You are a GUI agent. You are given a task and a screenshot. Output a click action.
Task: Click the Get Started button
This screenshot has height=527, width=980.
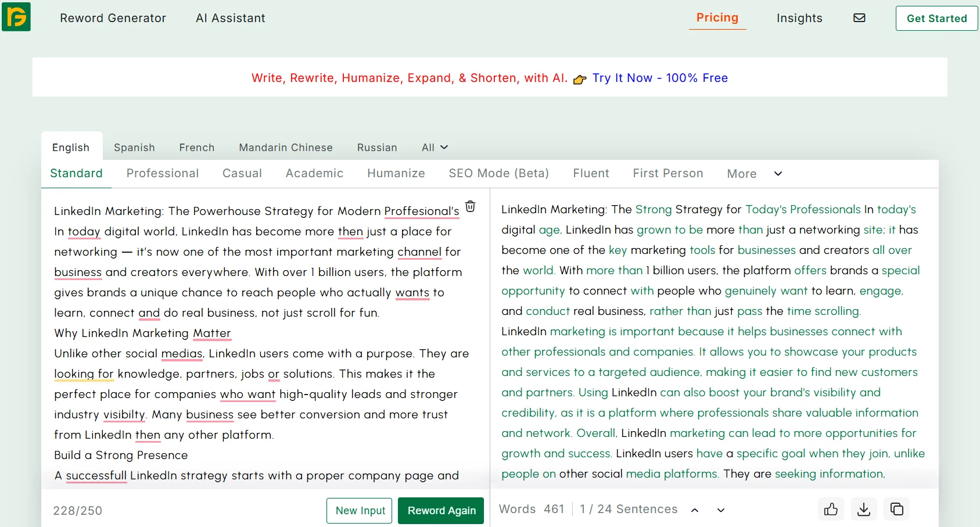point(936,18)
